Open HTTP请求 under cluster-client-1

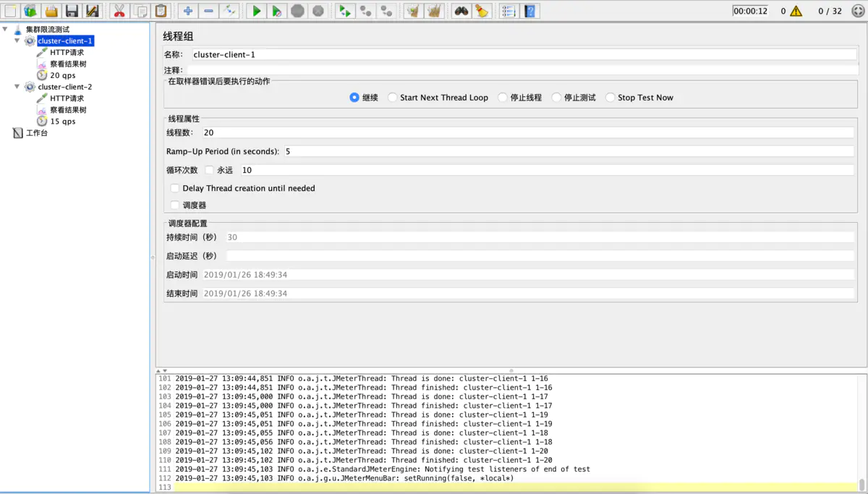[67, 52]
